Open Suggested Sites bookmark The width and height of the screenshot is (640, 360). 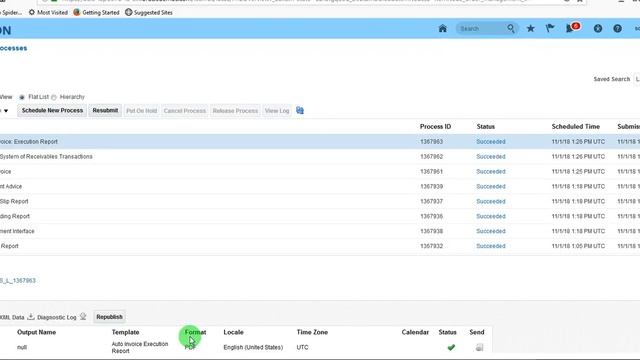[149, 12]
